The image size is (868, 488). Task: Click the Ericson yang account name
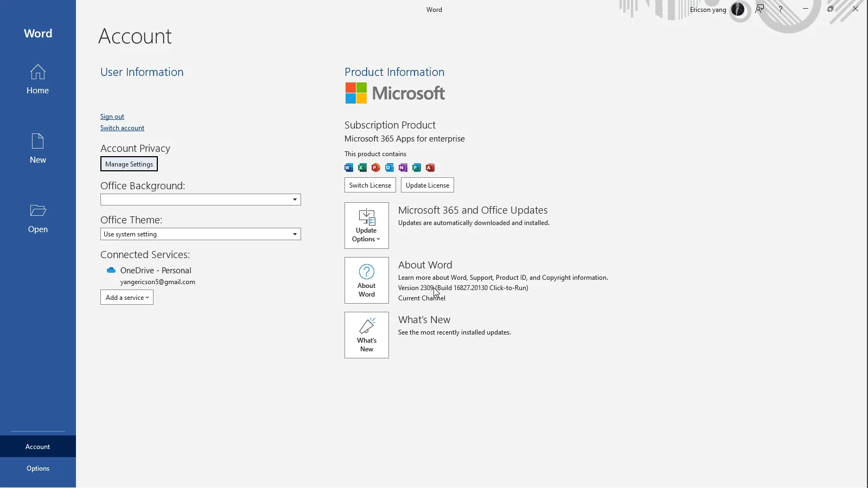(x=708, y=10)
